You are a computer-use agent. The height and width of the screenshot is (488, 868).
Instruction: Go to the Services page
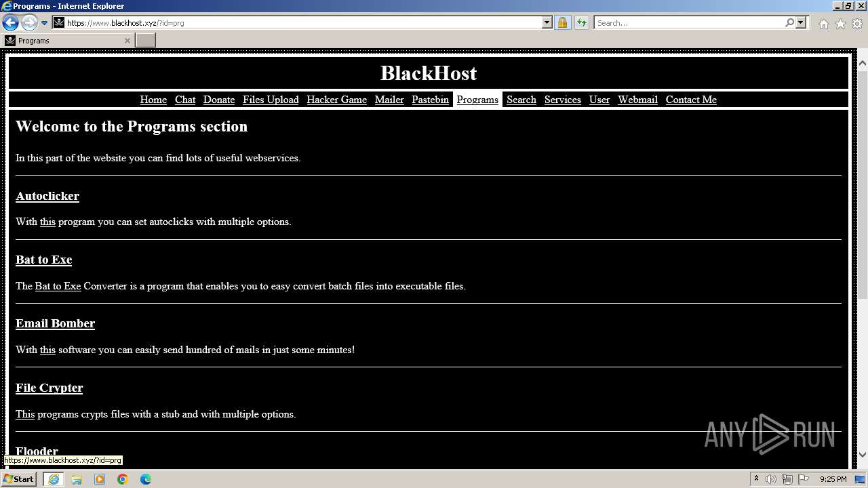pyautogui.click(x=563, y=100)
